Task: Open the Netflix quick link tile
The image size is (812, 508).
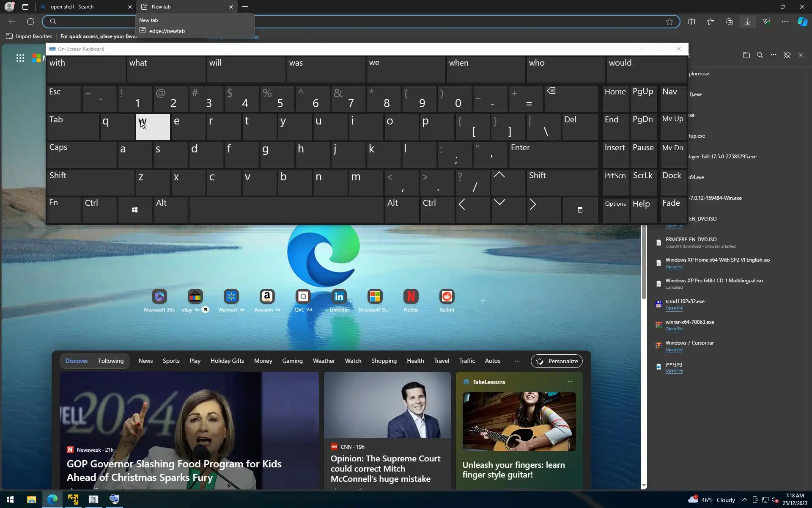Action: coord(411,297)
